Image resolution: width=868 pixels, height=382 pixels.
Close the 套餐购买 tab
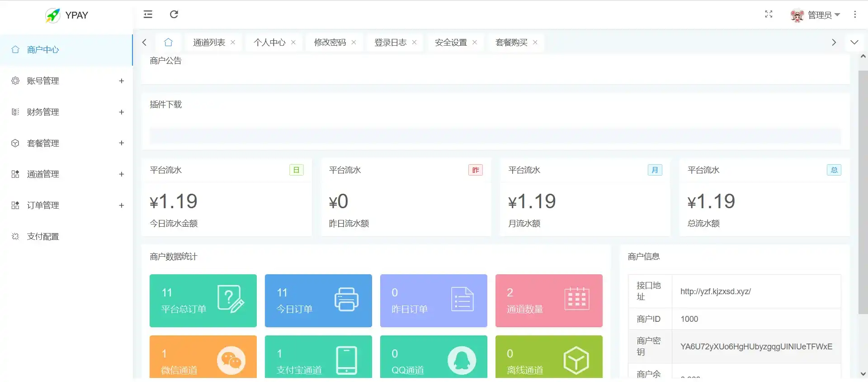535,43
